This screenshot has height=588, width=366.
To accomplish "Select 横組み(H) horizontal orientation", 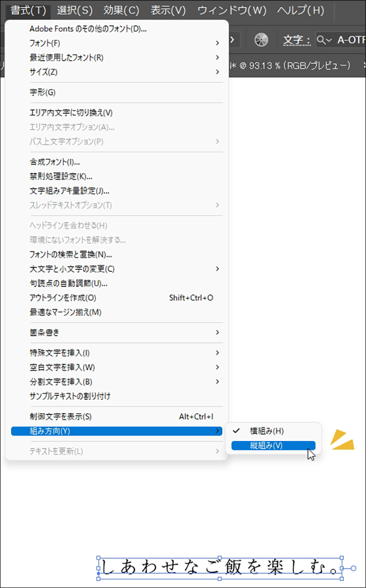I will tap(267, 431).
